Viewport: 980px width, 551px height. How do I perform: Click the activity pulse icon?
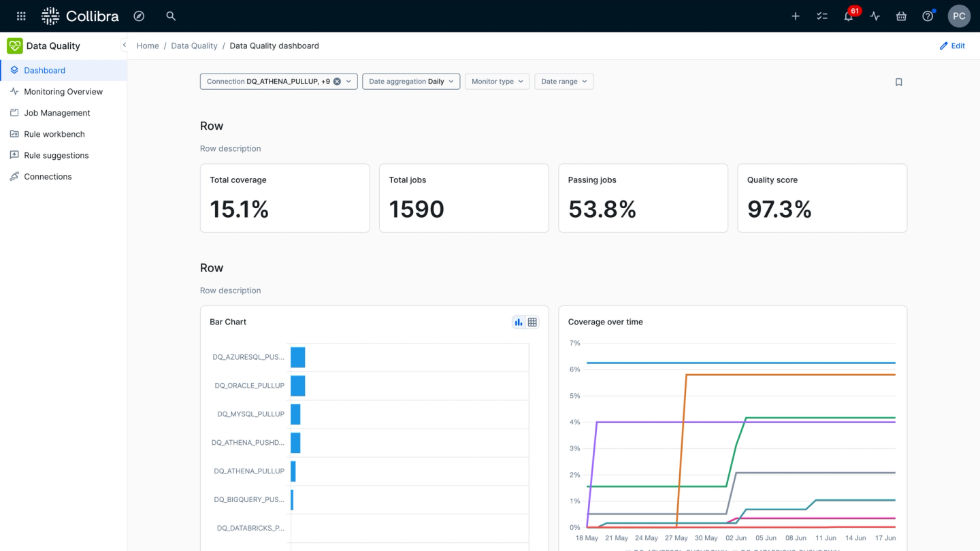pos(875,16)
